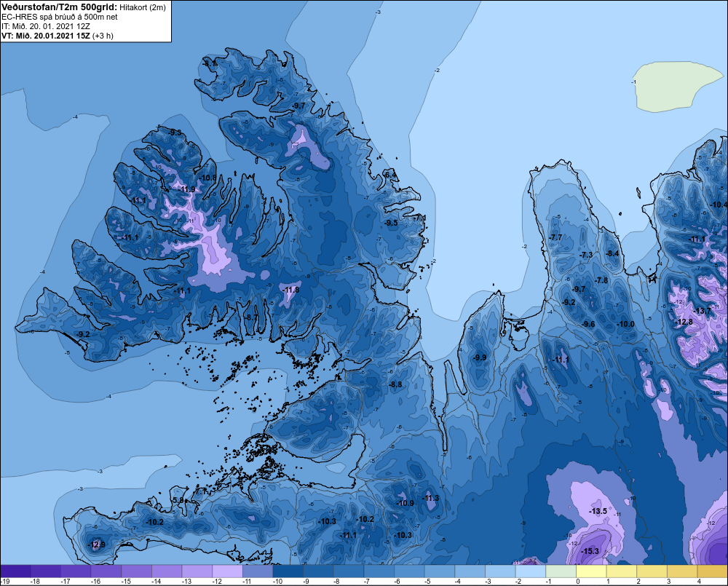Click the temperature value -7.7 on the map
This screenshot has height=586, width=728.
click(x=555, y=237)
